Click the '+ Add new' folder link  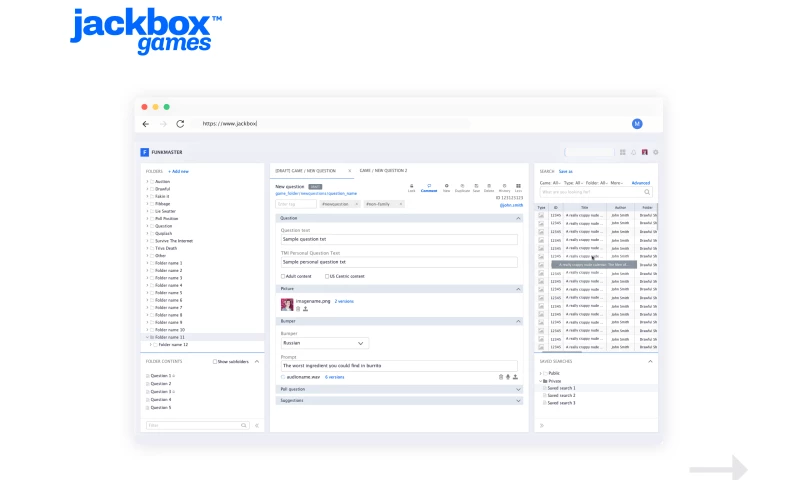point(179,171)
